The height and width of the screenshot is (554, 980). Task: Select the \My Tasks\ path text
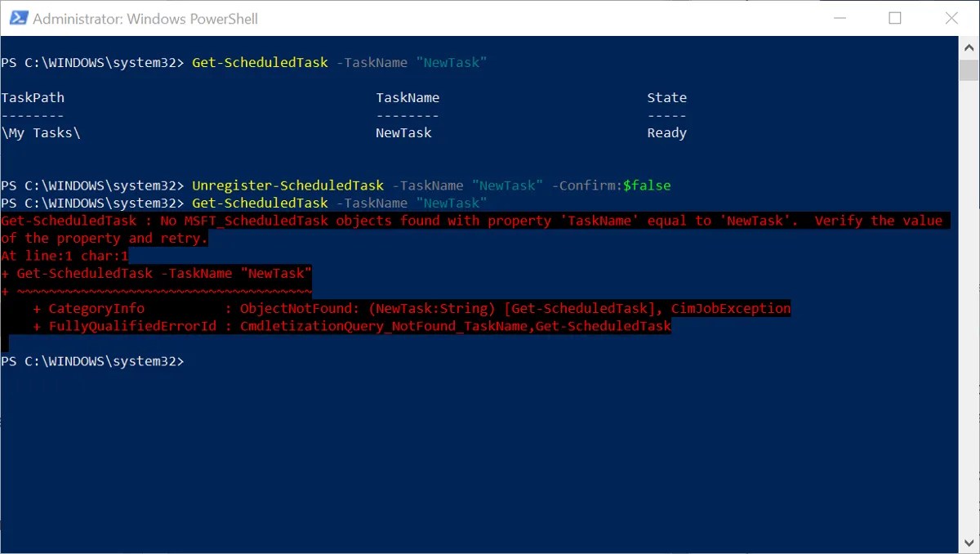[41, 132]
